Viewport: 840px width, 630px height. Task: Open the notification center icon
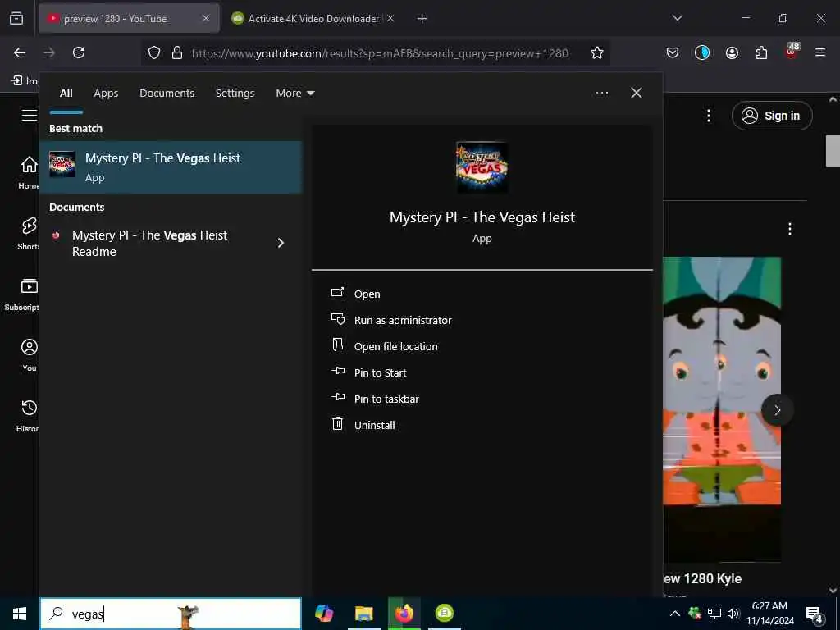point(814,614)
